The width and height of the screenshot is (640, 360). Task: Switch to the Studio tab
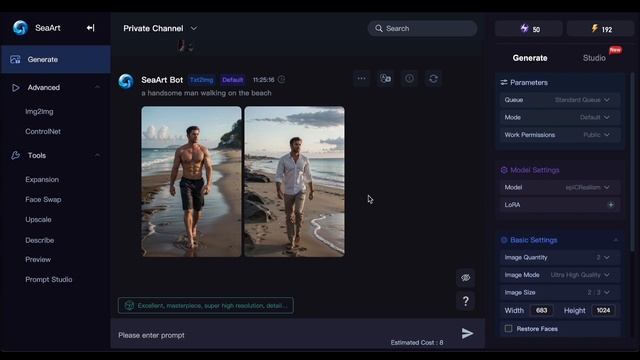594,58
